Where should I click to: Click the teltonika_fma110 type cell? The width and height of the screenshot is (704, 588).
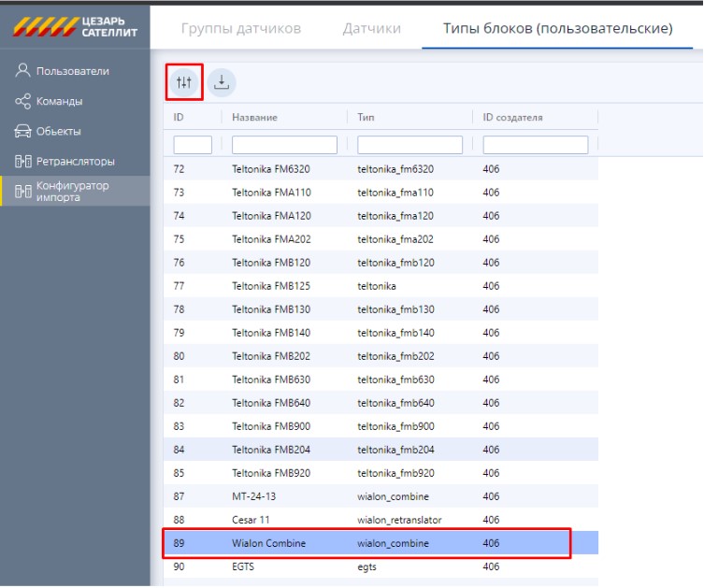395,193
